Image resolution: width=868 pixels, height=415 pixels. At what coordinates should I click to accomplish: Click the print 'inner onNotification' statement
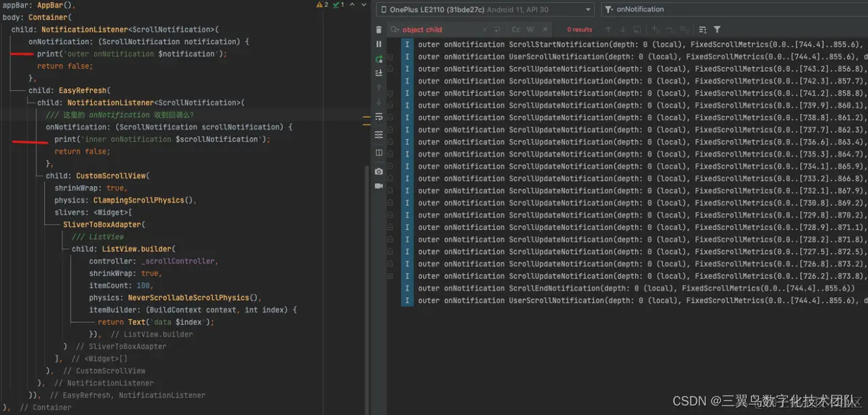click(x=162, y=140)
